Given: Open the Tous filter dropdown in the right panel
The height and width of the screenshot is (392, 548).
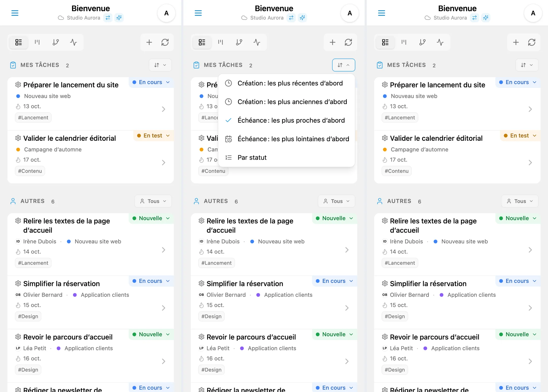Looking at the screenshot, I should coord(520,201).
